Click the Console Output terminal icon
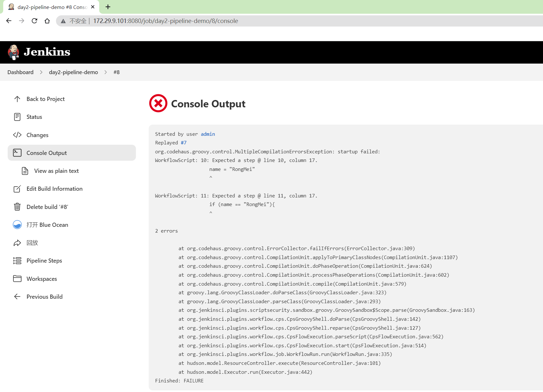 point(17,153)
